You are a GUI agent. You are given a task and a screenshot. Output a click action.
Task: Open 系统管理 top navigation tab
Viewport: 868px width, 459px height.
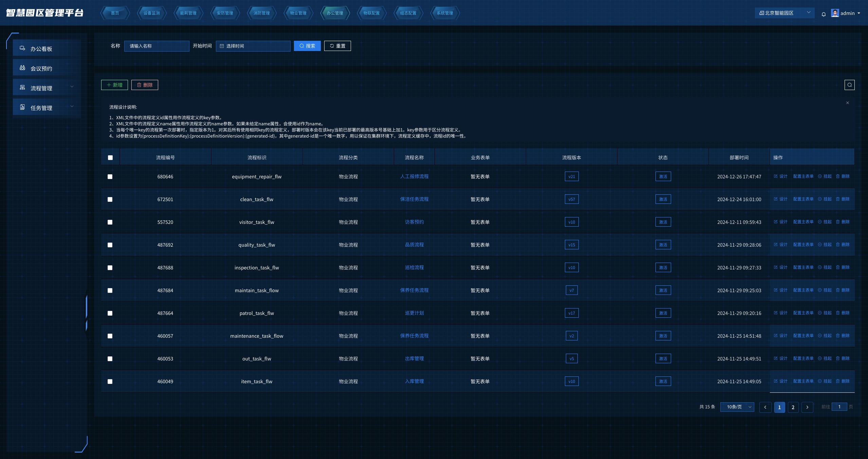click(x=445, y=13)
